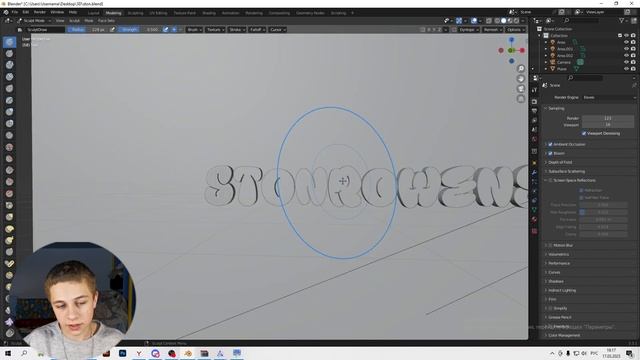
Task: Toggle the Bloom checkbox
Action: coord(550,153)
